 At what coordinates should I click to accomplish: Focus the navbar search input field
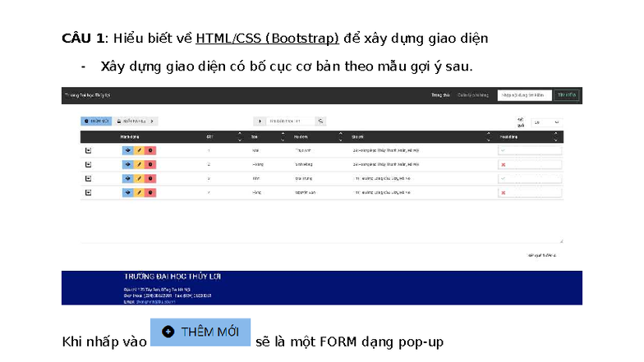(x=524, y=95)
